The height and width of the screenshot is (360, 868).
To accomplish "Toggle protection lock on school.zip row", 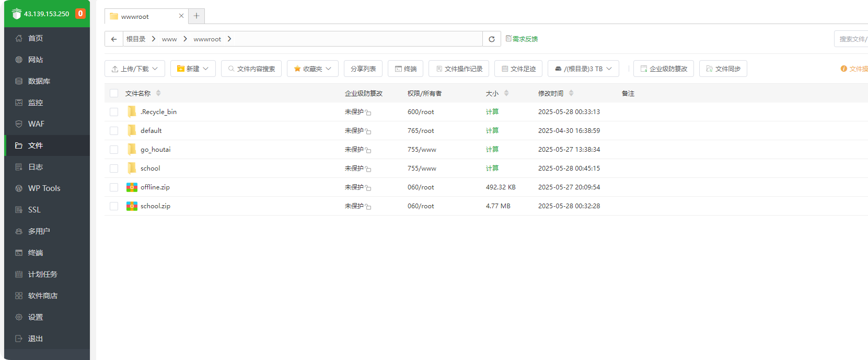I will 368,207.
